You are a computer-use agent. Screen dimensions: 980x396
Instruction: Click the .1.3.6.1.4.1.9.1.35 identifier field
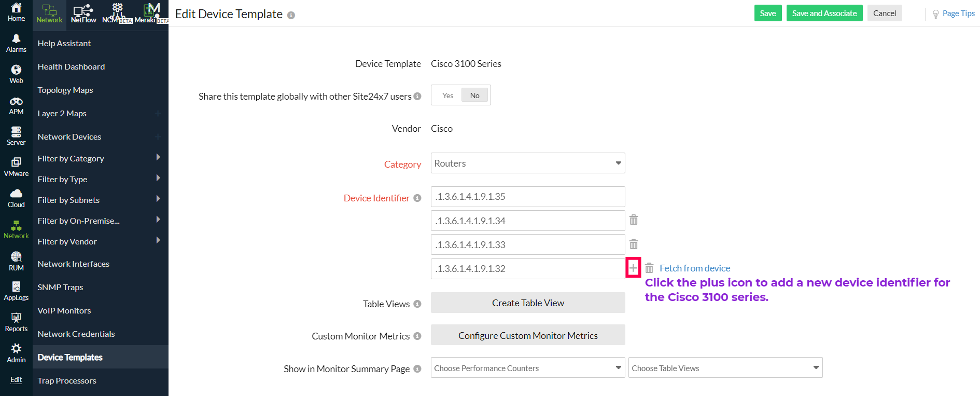[527, 197]
